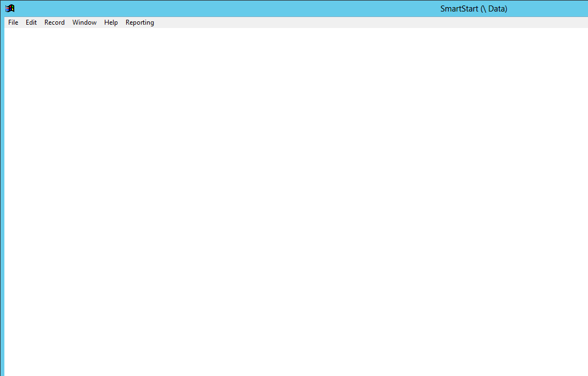Click empty menu bar space right of Reporting
The width and height of the screenshot is (588, 376).
[x=357, y=22]
